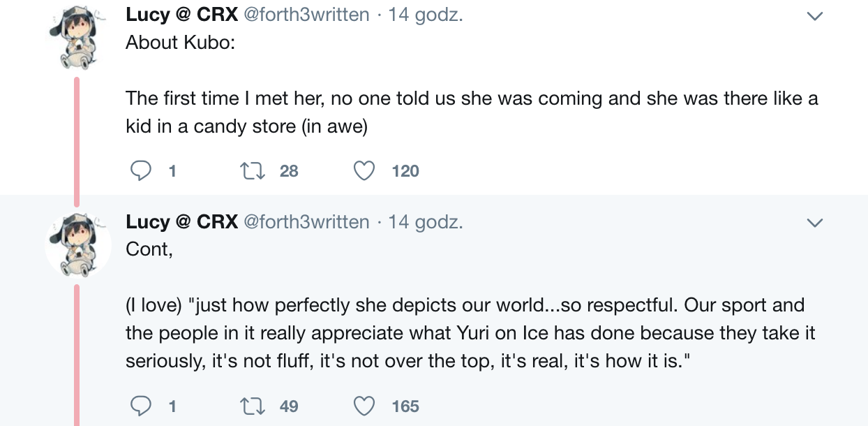This screenshot has height=426, width=868.
Task: Like the tweet with 120 likes
Action: click(364, 171)
